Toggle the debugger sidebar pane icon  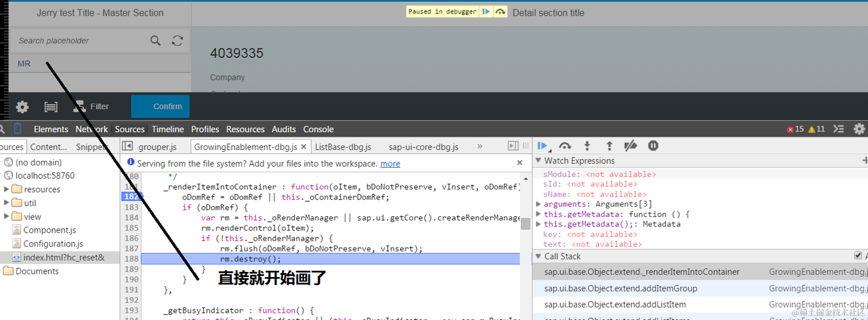coord(513,146)
